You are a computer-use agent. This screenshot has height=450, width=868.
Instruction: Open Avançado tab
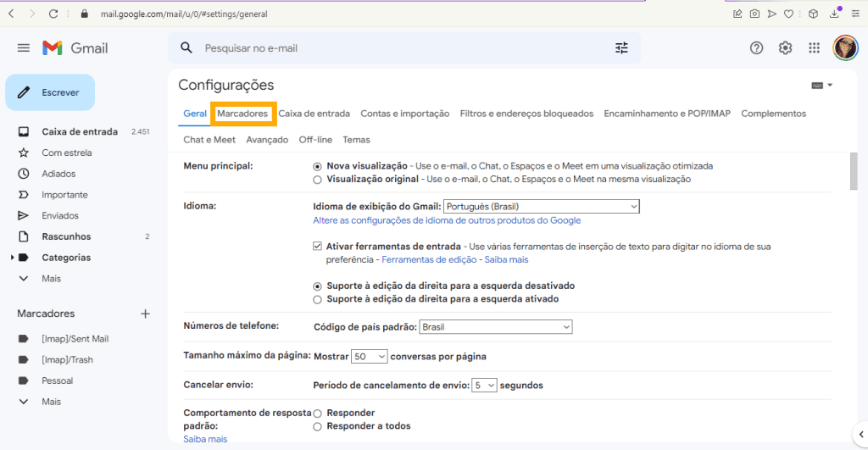(x=267, y=140)
